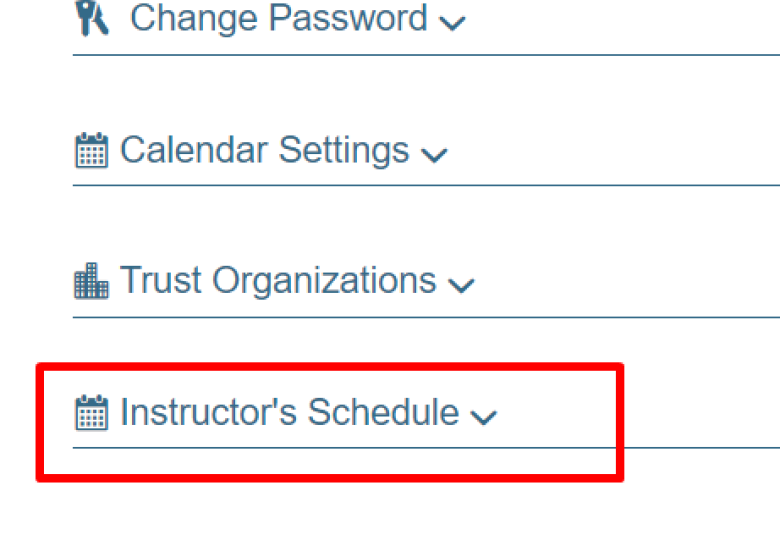This screenshot has width=780, height=535.
Task: Expand Trust Organizations using its chevron arrow
Action: 461,285
